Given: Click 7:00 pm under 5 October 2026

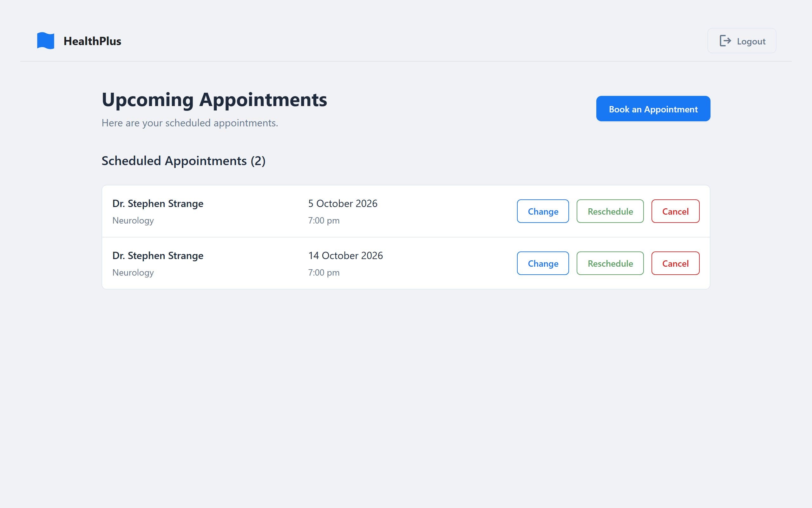Looking at the screenshot, I should pos(324,221).
